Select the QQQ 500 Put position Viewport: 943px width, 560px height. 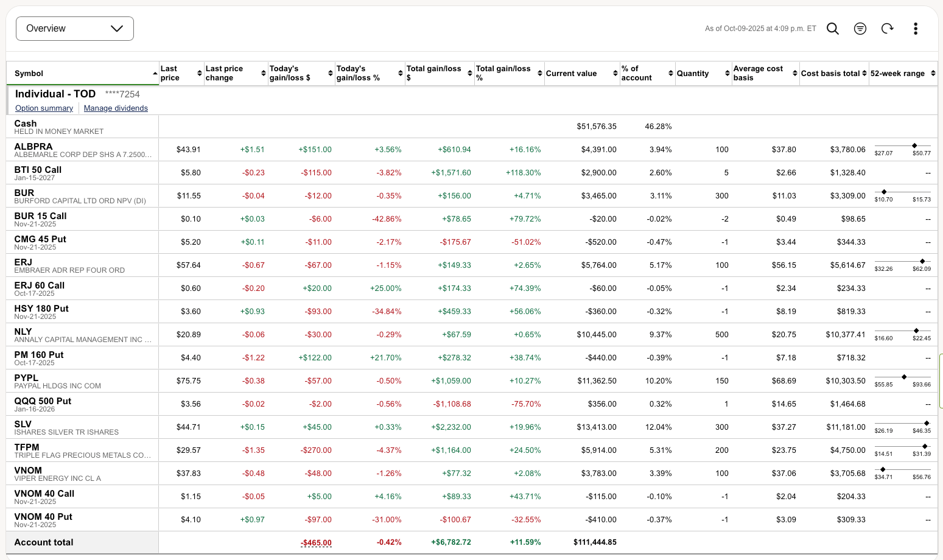coord(43,401)
